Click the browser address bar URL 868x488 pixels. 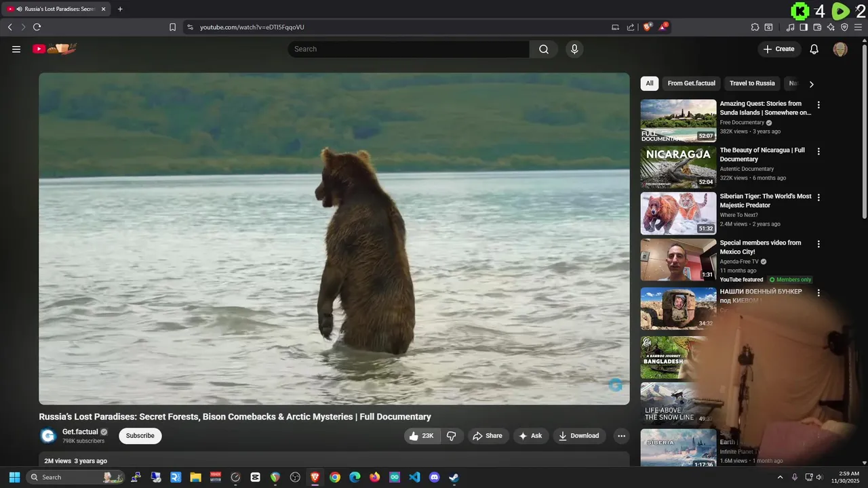pyautogui.click(x=252, y=27)
